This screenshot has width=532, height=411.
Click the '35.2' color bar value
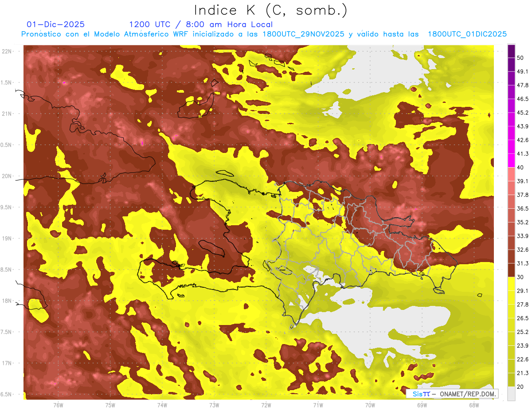(x=523, y=222)
